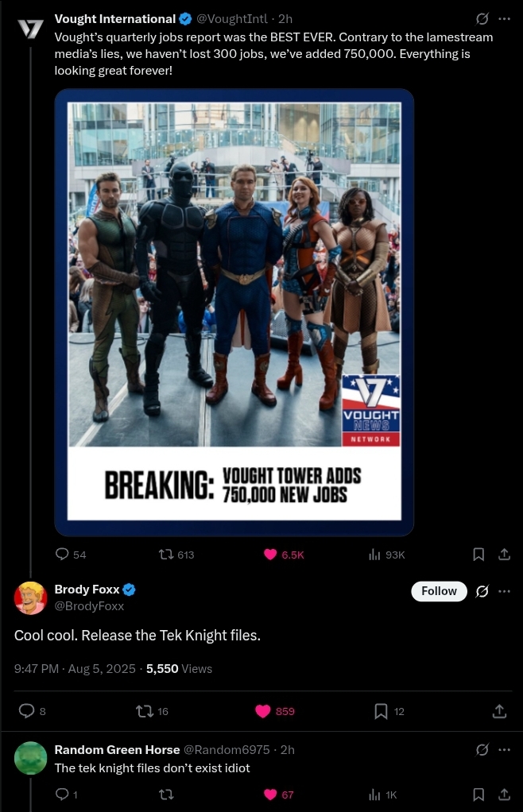Follow Brody Foxx
The width and height of the screenshot is (523, 812).
pos(439,591)
